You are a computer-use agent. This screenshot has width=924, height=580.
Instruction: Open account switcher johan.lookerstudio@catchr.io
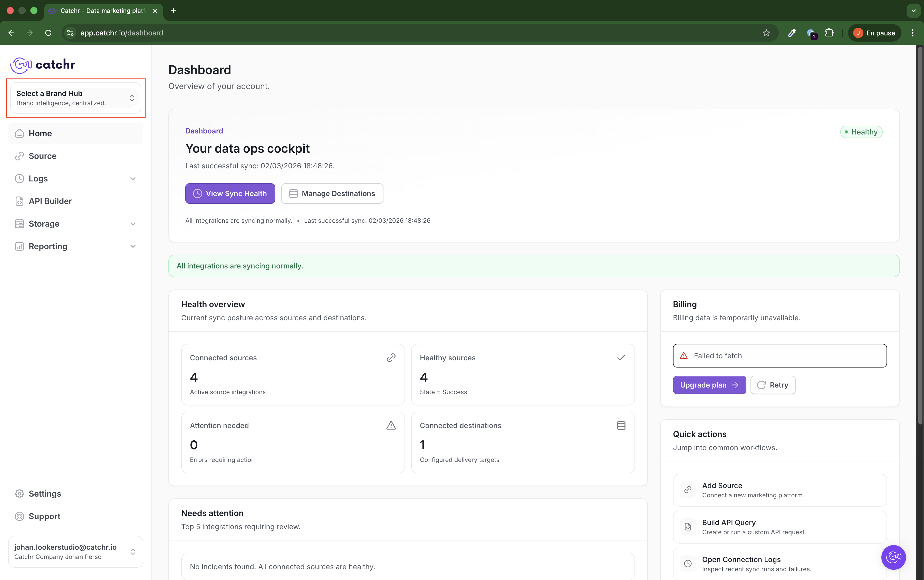point(75,552)
